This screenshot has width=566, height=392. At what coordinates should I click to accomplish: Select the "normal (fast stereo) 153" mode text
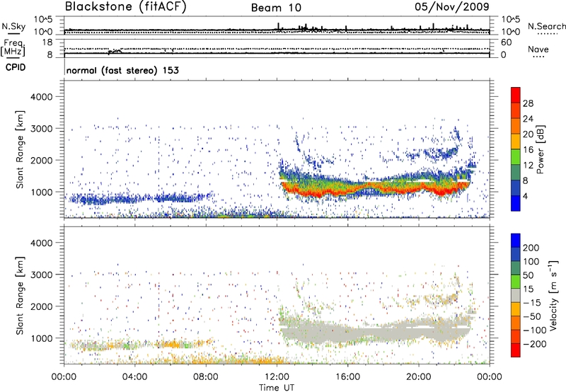click(122, 70)
